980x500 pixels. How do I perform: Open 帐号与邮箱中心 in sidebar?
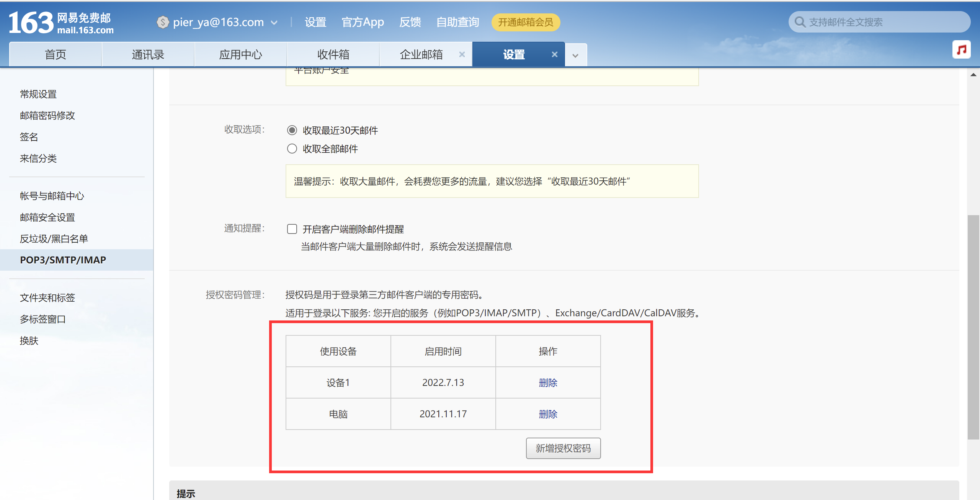click(52, 196)
